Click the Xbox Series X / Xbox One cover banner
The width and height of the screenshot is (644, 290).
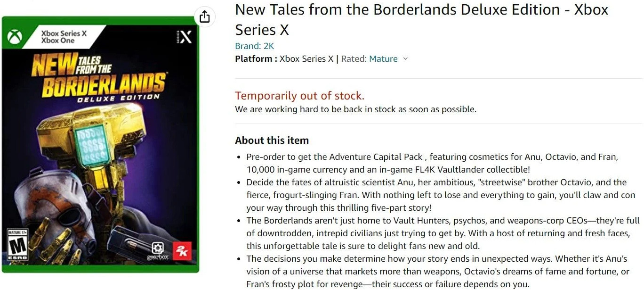(64, 37)
